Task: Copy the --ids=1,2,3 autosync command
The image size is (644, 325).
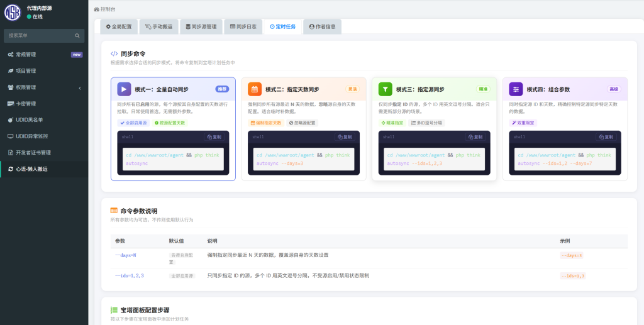Action: (475, 137)
